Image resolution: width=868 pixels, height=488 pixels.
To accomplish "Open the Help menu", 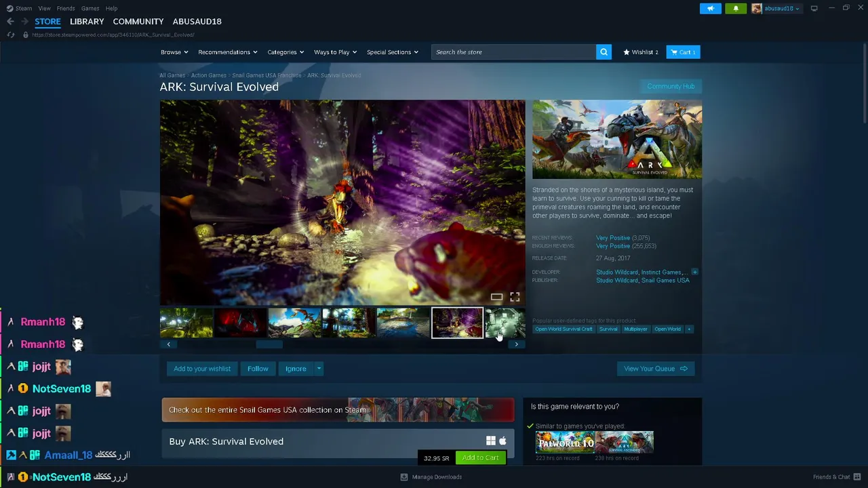I will click(112, 8).
